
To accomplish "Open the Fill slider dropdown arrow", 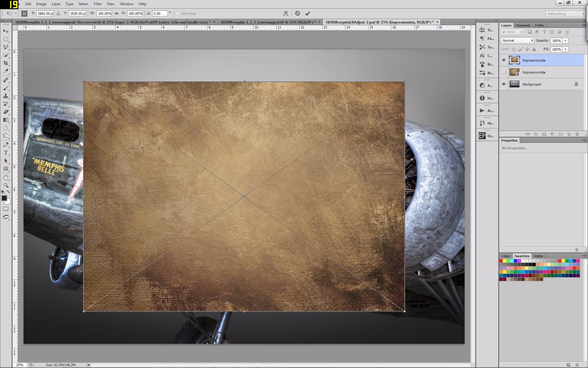I will (566, 49).
